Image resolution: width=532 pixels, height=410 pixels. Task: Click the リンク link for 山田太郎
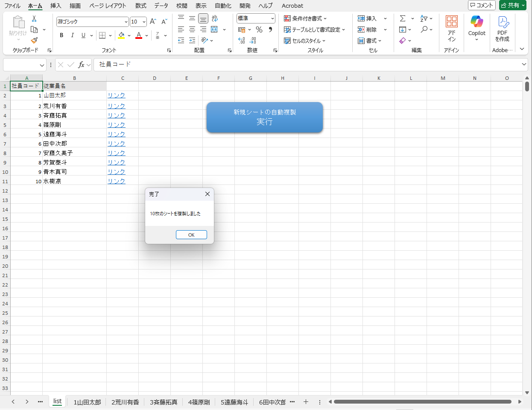click(x=116, y=96)
